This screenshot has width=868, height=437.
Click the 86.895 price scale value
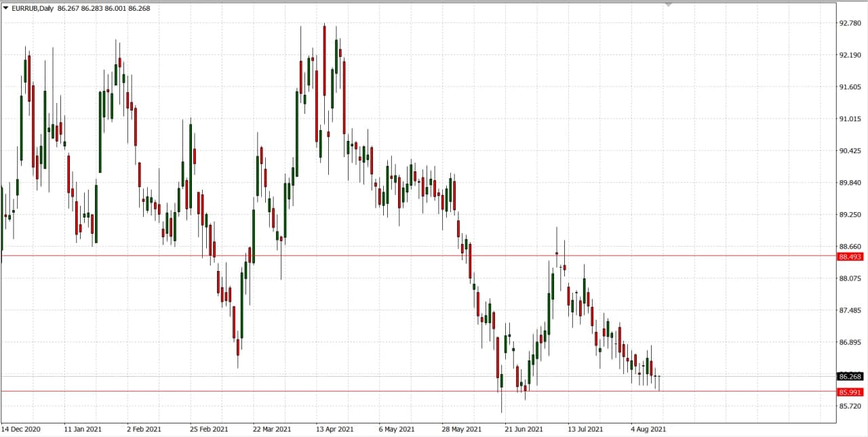click(x=850, y=341)
